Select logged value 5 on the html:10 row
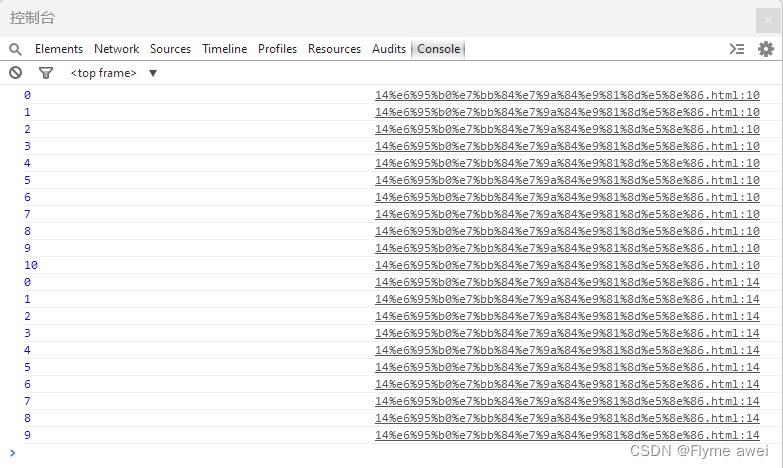This screenshot has height=468, width=783. [27, 180]
